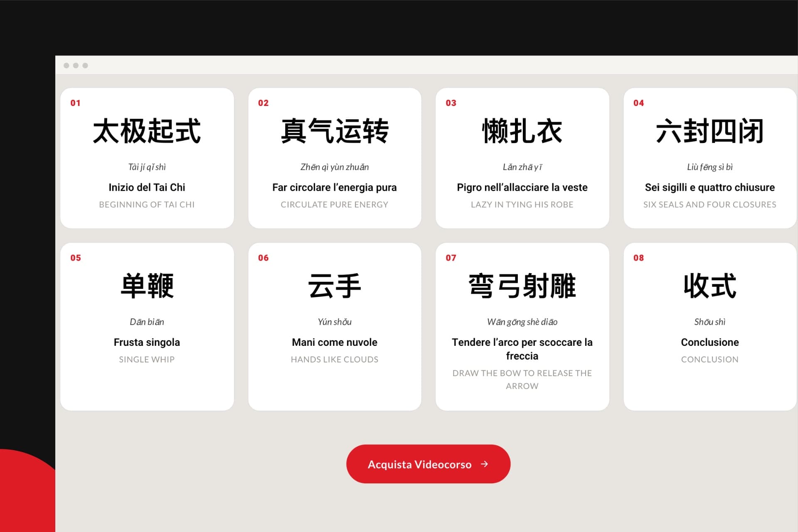Select the Far circolare l'energia pura card
The image size is (798, 532).
[x=335, y=158]
